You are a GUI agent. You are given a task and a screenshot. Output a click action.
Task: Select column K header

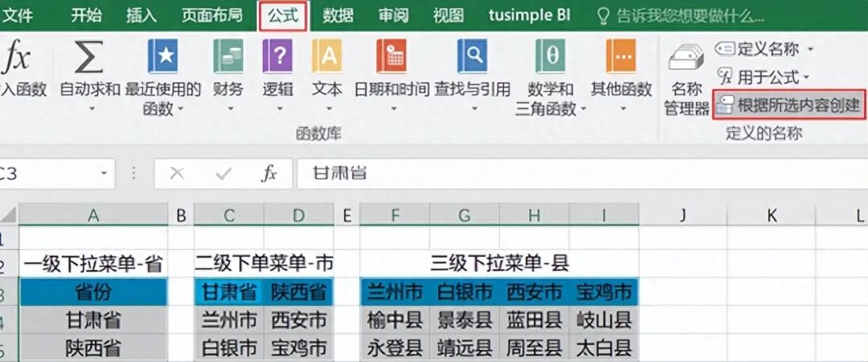click(x=772, y=215)
